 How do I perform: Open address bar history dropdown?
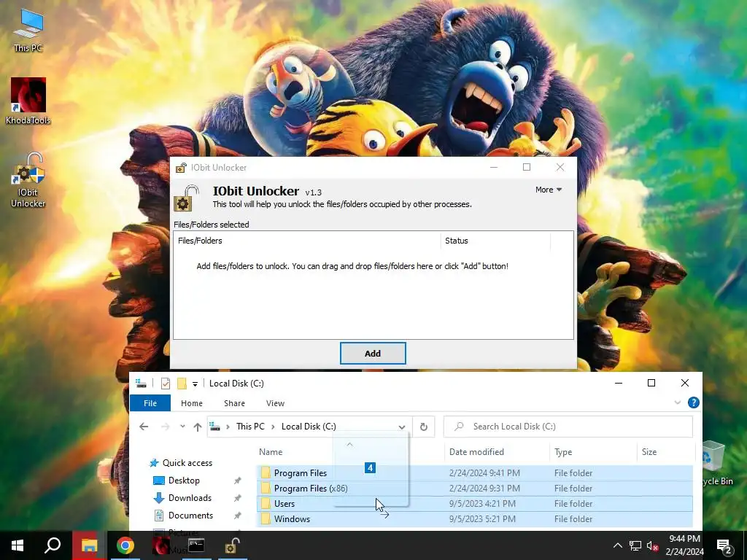(x=402, y=427)
